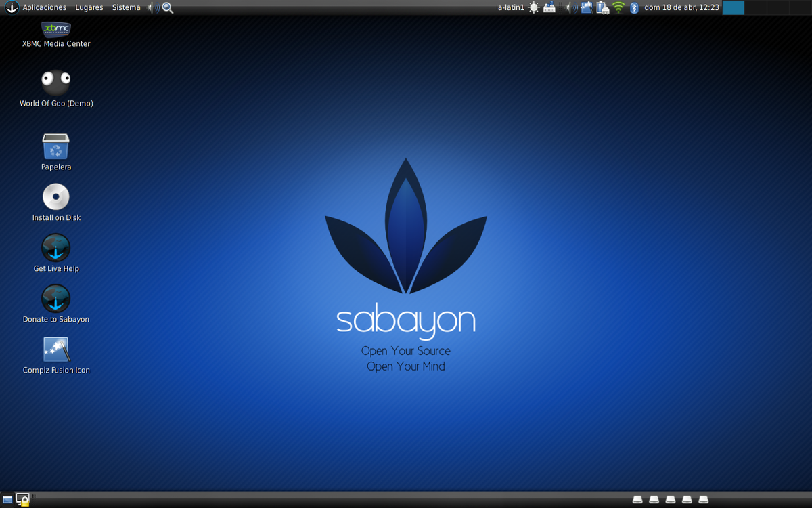Open the Sistema menu
The width and height of the screenshot is (812, 508).
coord(127,7)
